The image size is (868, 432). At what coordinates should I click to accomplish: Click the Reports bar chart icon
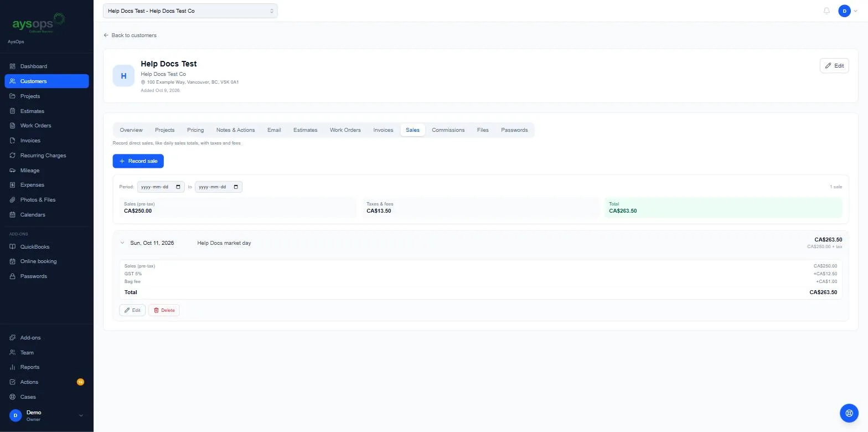tap(13, 367)
